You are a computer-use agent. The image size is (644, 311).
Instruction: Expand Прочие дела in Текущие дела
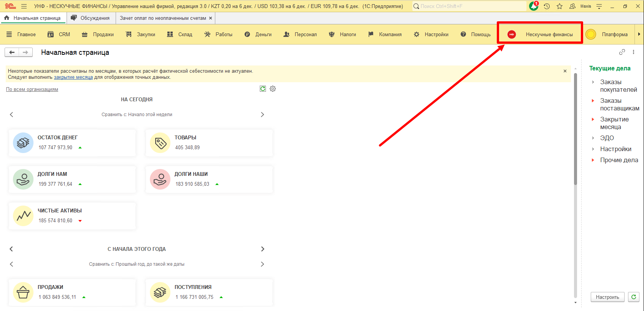(x=593, y=160)
